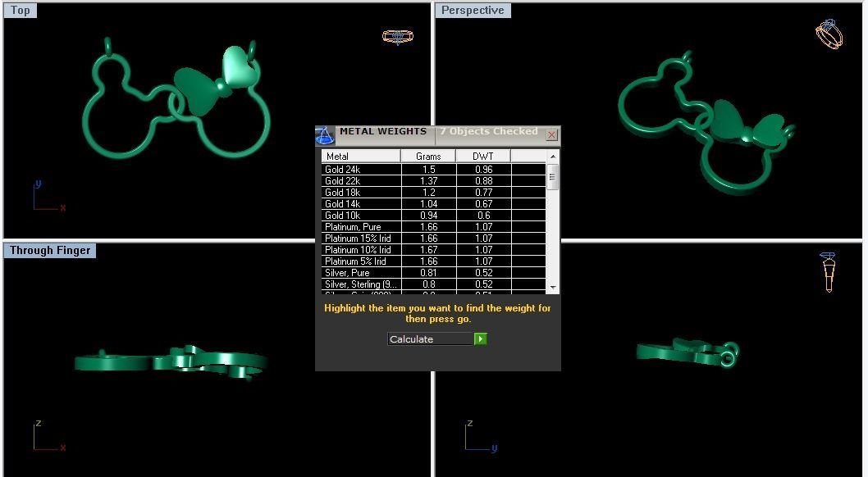Open the Calculate dropdown field
This screenshot has width=868, height=477.
(431, 338)
